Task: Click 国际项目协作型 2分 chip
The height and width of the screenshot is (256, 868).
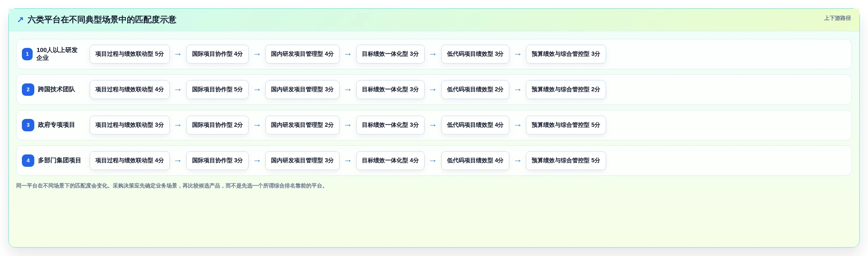Action: pyautogui.click(x=217, y=125)
